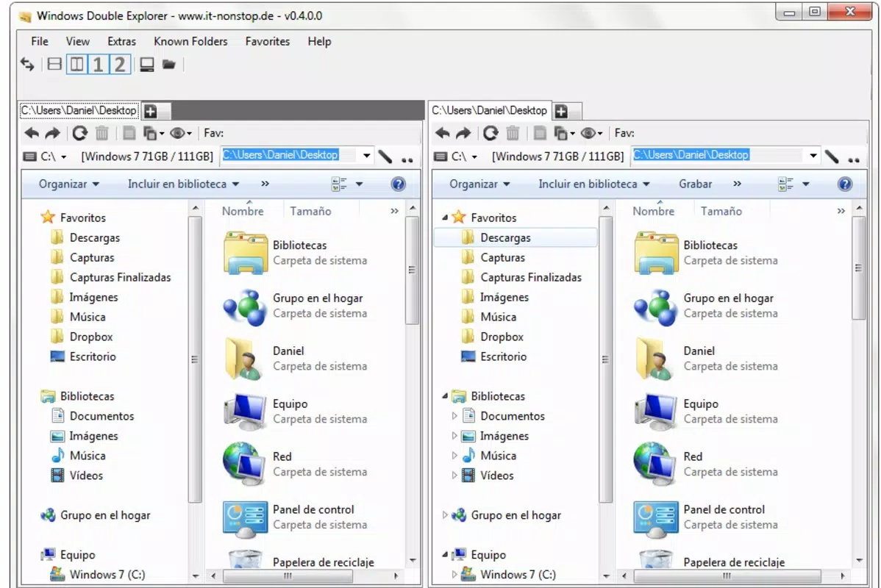
Task: Go back in the right pane
Action: [443, 134]
